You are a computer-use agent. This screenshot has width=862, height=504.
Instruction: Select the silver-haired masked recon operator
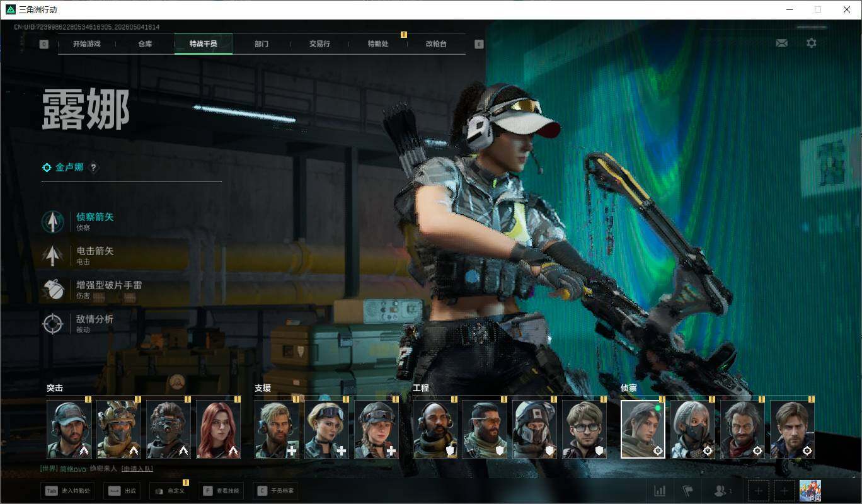click(x=693, y=430)
